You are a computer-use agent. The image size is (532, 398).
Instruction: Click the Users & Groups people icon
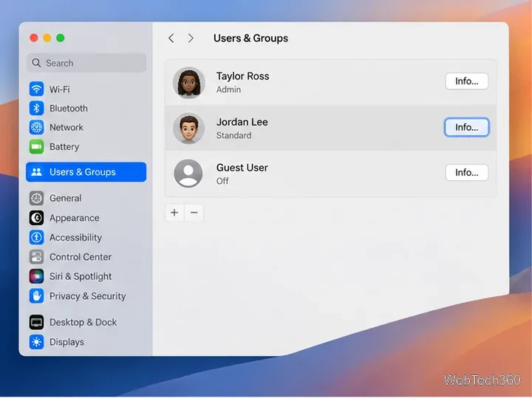[x=36, y=172]
